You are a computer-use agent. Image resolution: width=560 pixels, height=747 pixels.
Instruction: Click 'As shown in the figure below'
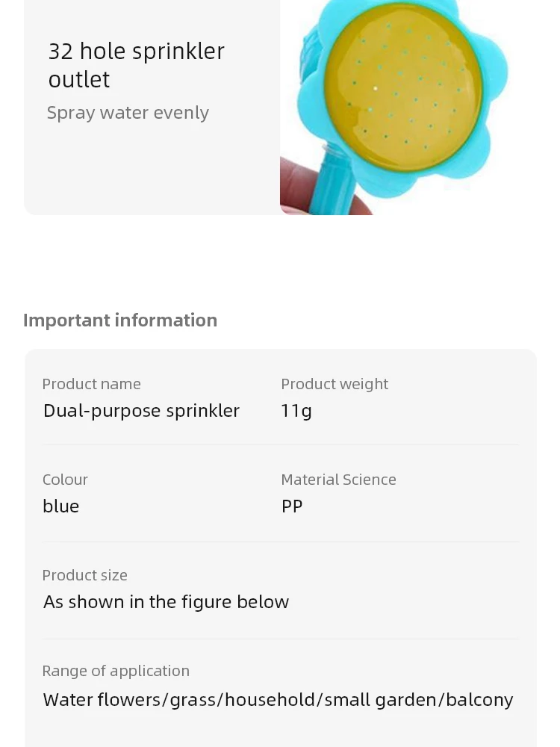tap(166, 601)
